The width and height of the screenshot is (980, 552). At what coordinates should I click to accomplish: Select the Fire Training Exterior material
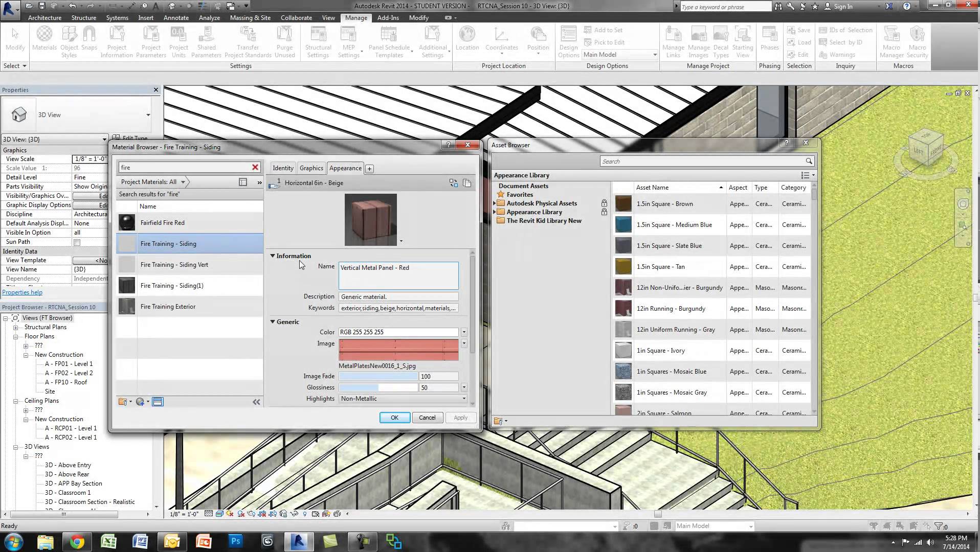point(190,307)
